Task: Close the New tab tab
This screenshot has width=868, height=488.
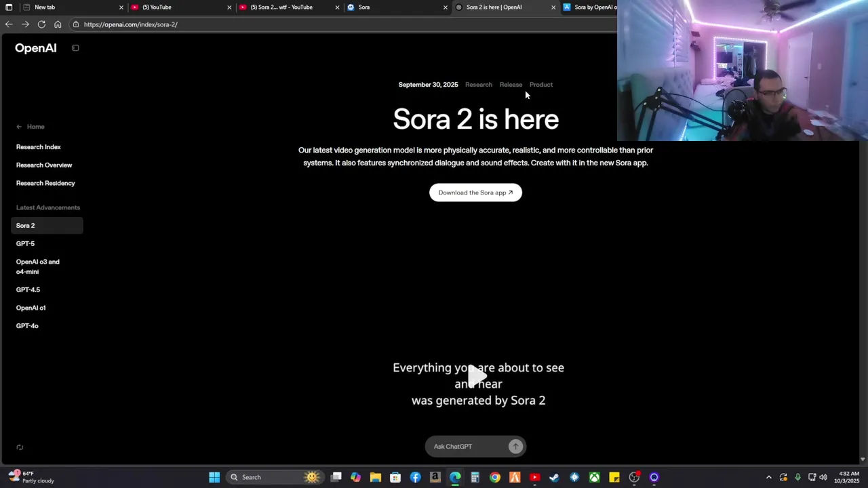Action: 121,7
